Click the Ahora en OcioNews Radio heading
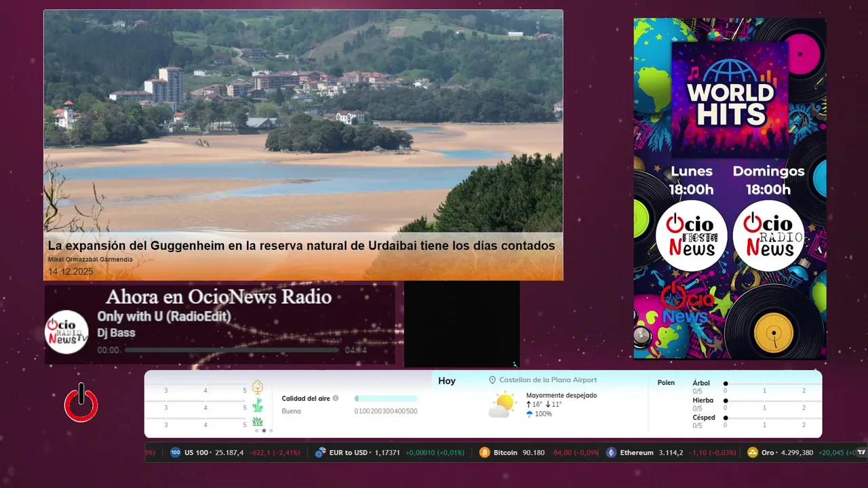This screenshot has height=488, width=868. point(218,297)
